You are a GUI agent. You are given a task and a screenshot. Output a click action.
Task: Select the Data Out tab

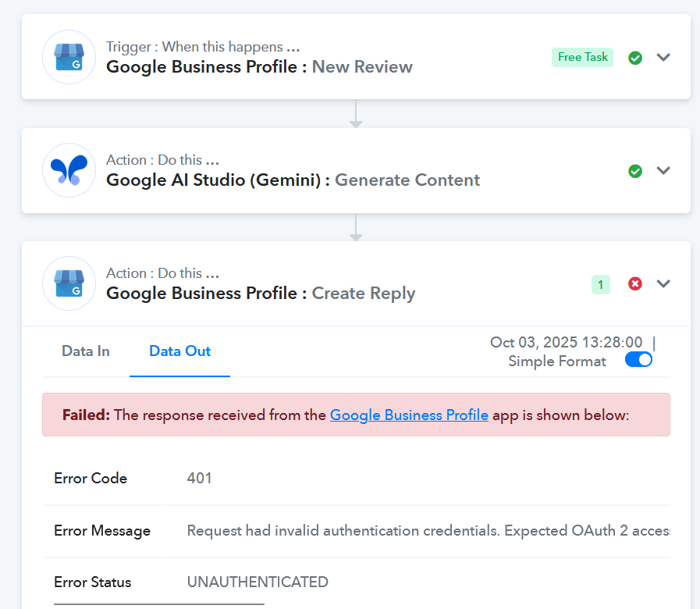tap(179, 351)
